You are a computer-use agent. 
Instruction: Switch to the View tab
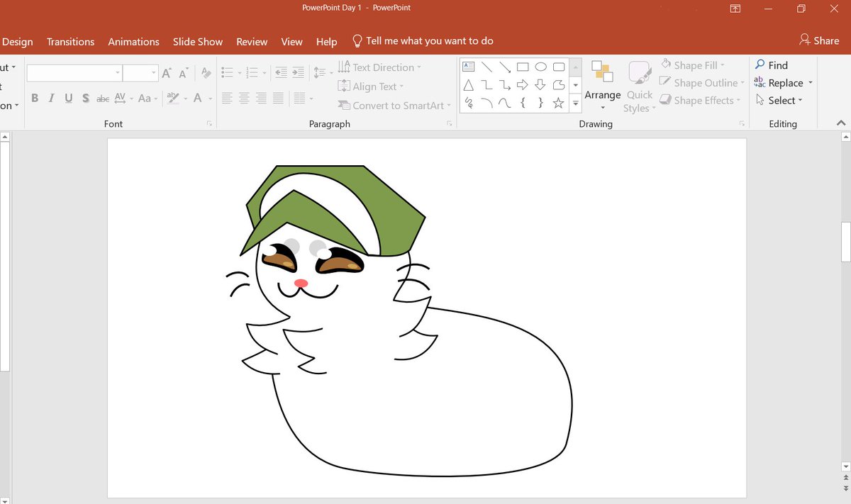291,42
